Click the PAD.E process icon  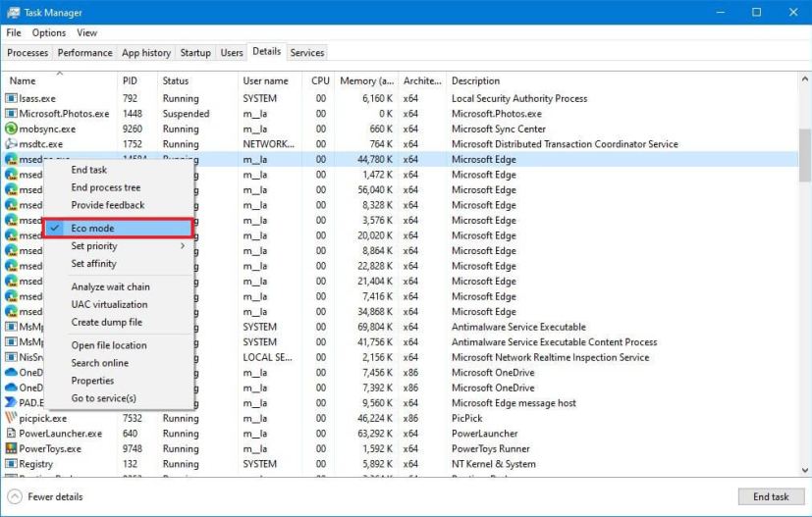coord(11,402)
